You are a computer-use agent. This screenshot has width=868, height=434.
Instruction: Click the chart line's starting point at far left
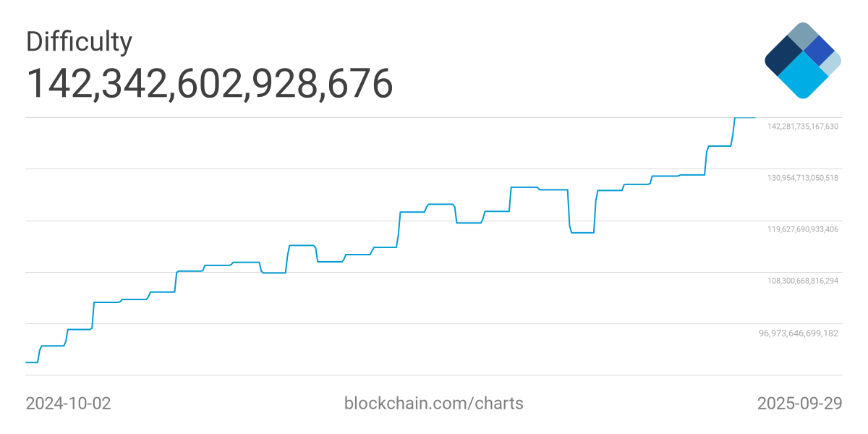(x=27, y=362)
